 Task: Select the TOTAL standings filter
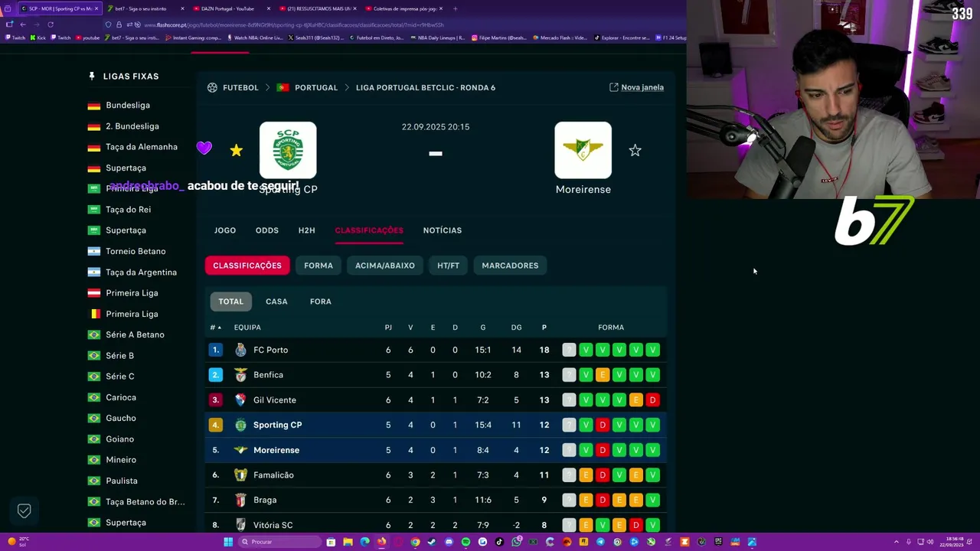click(230, 302)
